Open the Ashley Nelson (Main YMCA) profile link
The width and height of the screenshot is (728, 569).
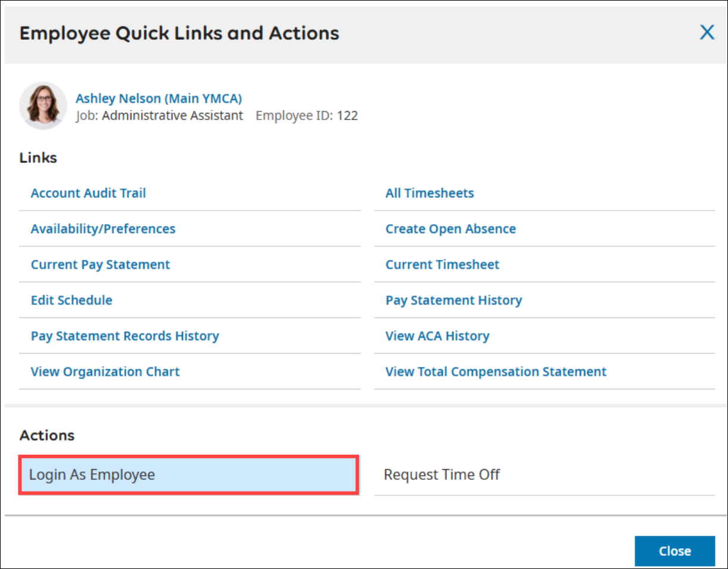159,99
